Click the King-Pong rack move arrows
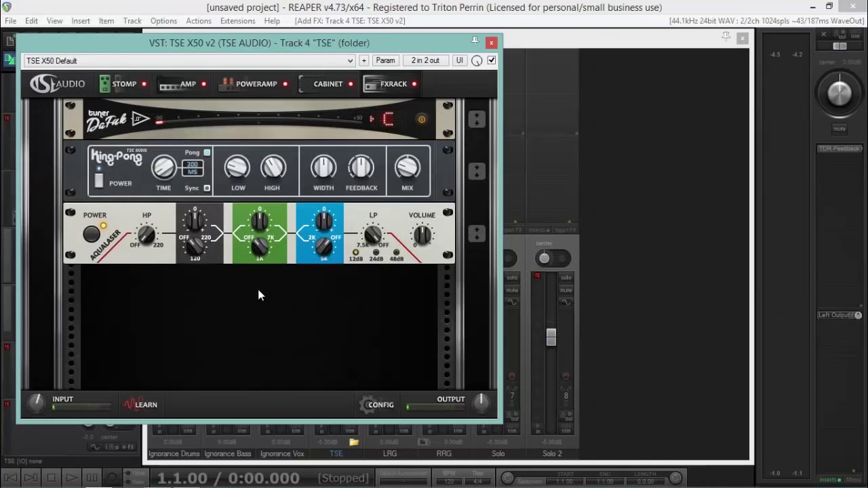Screen dimensions: 868x488 pyautogui.click(x=477, y=171)
